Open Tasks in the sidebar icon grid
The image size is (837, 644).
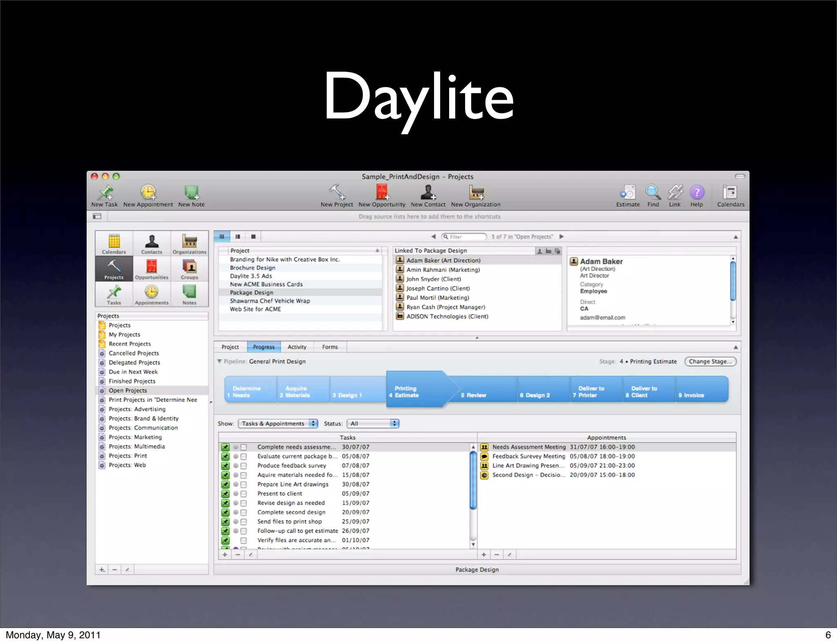point(114,294)
